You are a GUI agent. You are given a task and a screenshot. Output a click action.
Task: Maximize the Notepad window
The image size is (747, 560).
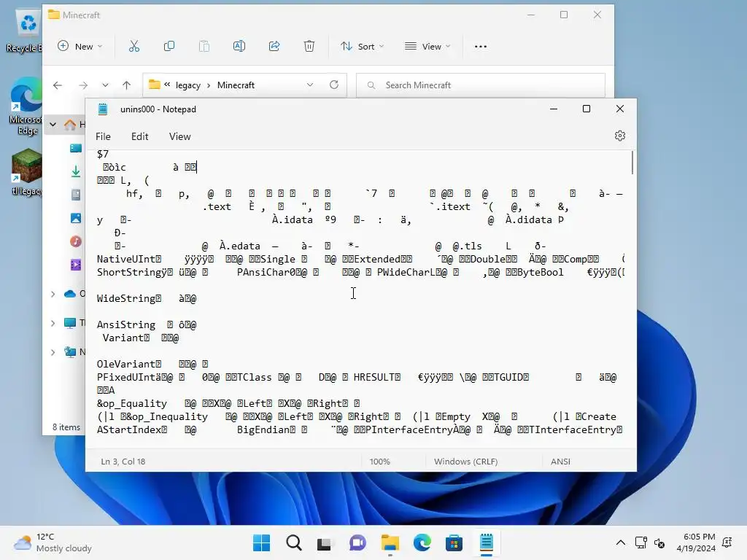coord(587,109)
